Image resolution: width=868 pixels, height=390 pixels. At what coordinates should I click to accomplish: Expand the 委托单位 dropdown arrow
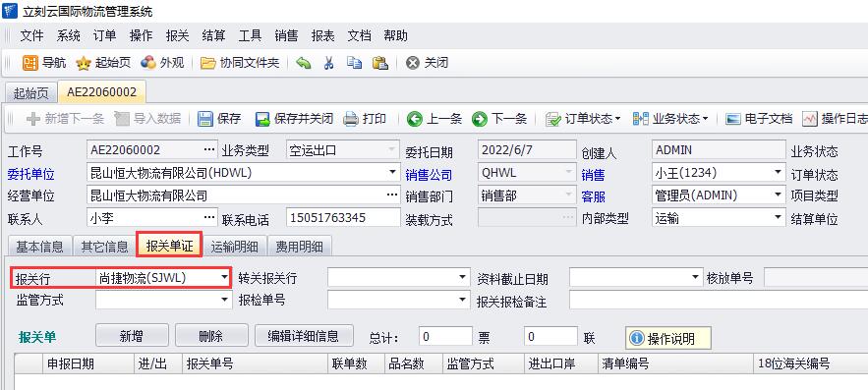pyautogui.click(x=392, y=173)
